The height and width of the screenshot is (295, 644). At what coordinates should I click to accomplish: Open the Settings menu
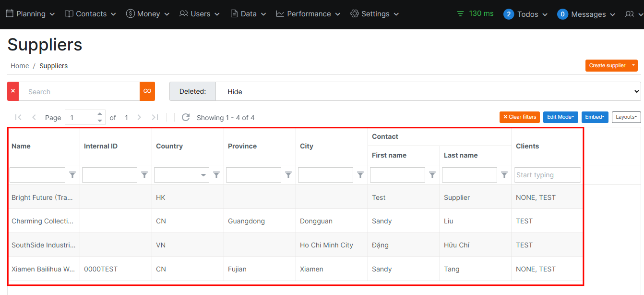click(x=375, y=14)
